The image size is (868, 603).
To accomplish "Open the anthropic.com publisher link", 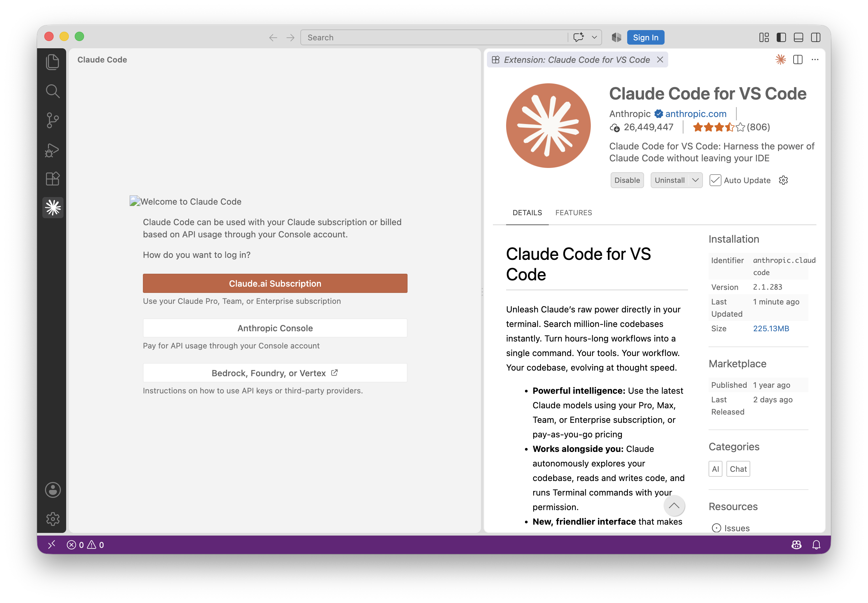I will 696,114.
